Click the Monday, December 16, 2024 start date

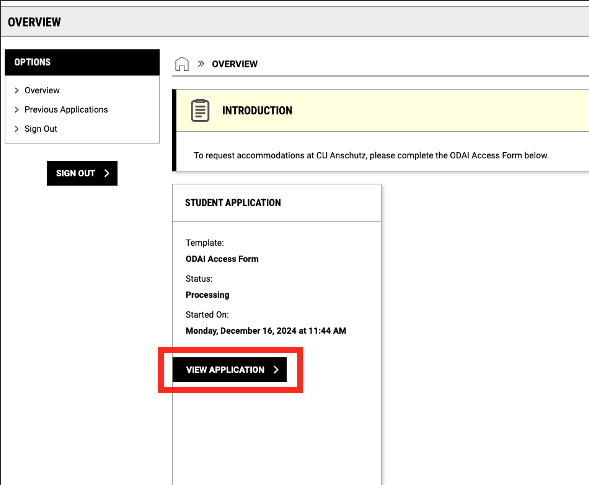pos(266,331)
